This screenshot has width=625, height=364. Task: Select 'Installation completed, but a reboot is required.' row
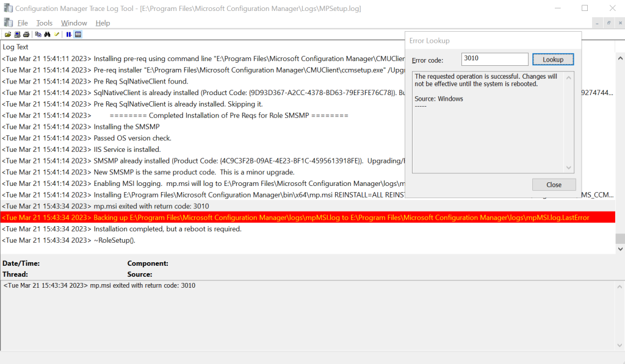[308, 229]
